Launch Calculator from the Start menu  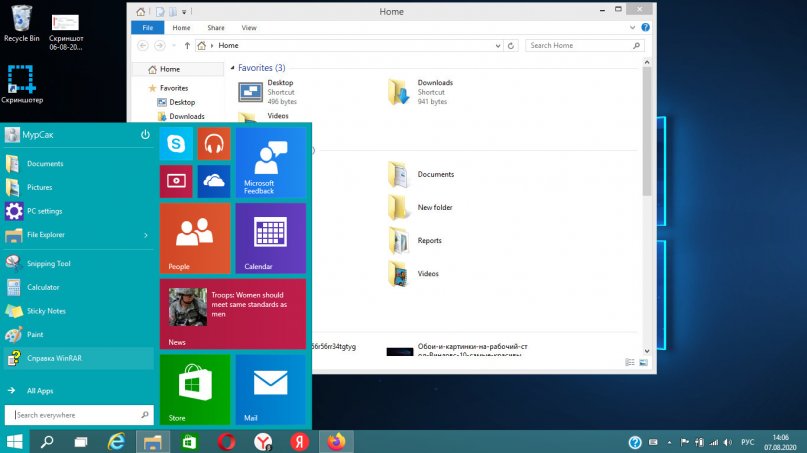(42, 287)
